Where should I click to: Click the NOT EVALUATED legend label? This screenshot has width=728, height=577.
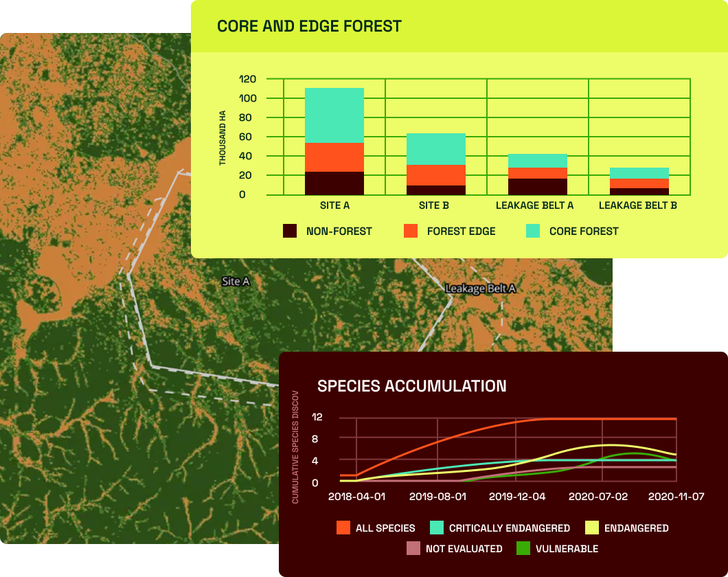click(x=464, y=549)
